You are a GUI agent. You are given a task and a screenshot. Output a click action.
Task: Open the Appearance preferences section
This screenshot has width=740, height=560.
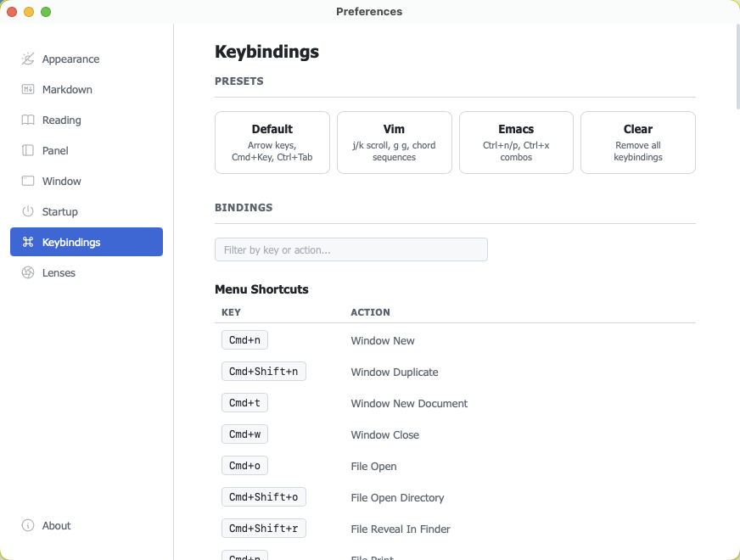pos(87,59)
